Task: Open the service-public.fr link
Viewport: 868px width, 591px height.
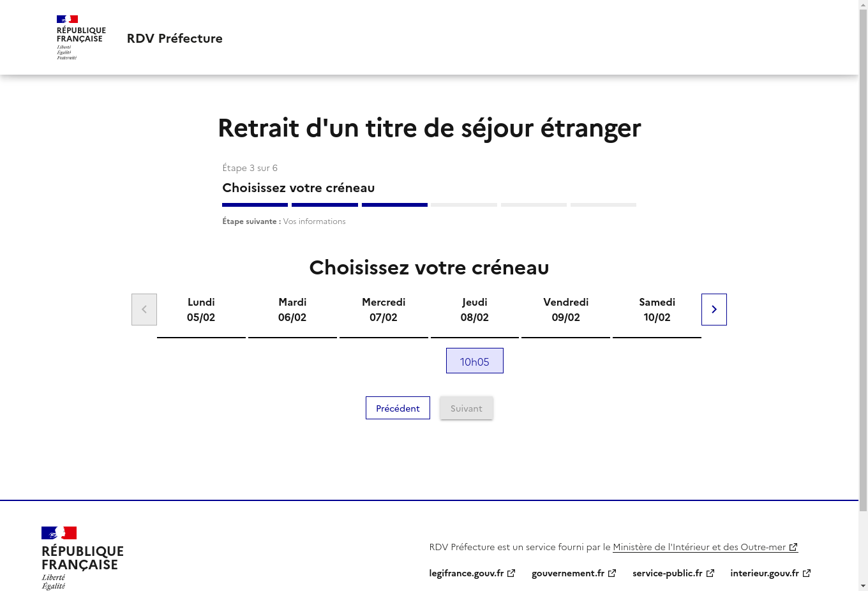Action: tap(673, 573)
